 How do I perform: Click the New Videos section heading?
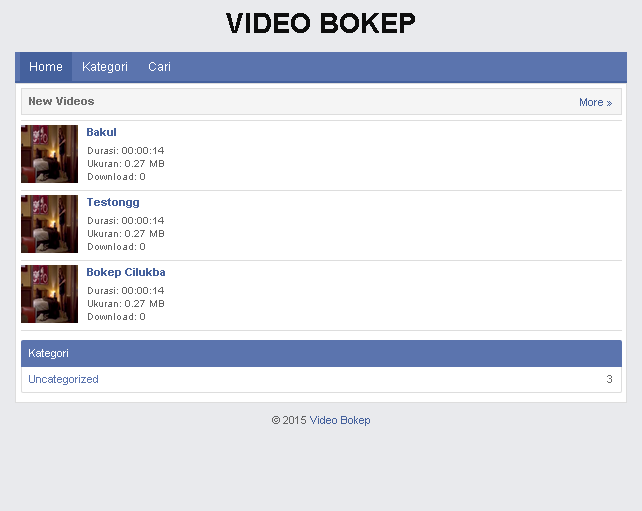61,101
